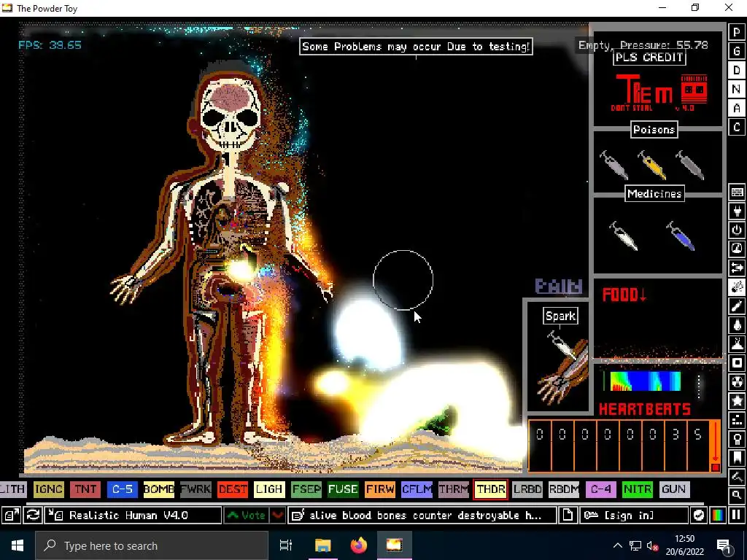Open the Special category star icon
Viewport: 747px width, 560px height.
coord(737,401)
